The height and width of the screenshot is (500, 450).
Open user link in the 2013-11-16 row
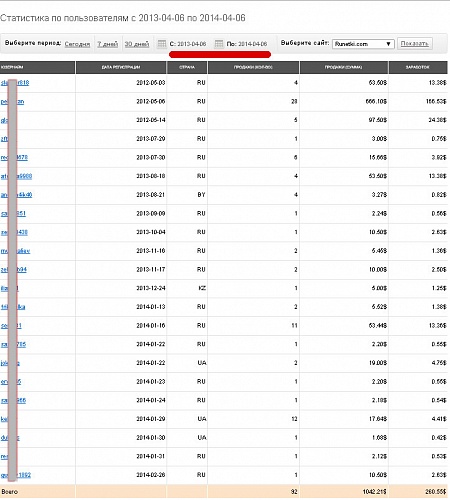[x=15, y=251]
